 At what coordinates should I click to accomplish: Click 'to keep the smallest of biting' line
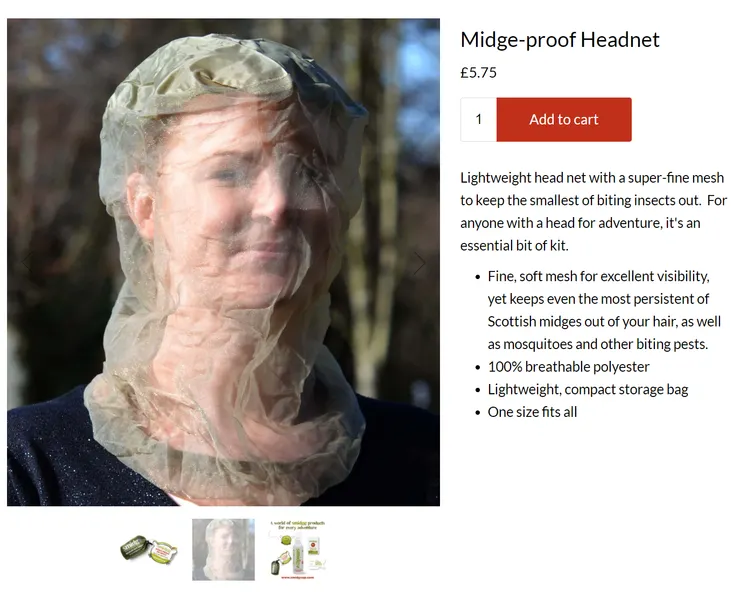coord(594,201)
